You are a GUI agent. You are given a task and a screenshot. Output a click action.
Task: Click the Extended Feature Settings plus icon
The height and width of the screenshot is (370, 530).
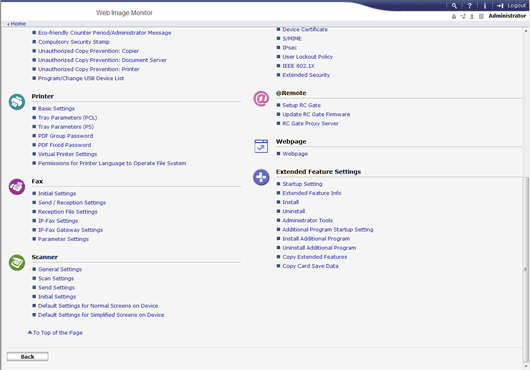point(261,177)
